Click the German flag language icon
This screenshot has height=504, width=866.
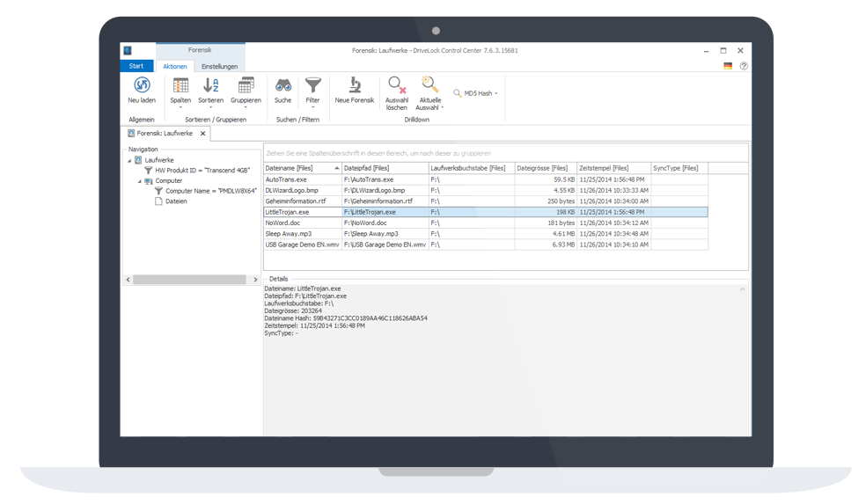coord(728,66)
